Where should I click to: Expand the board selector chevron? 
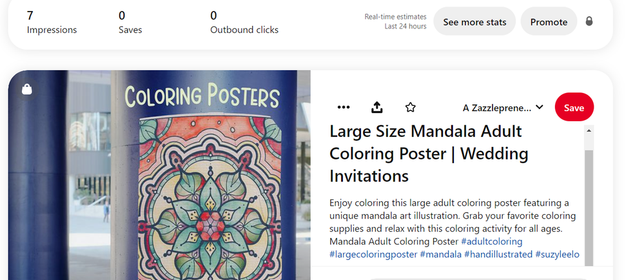[x=540, y=107]
